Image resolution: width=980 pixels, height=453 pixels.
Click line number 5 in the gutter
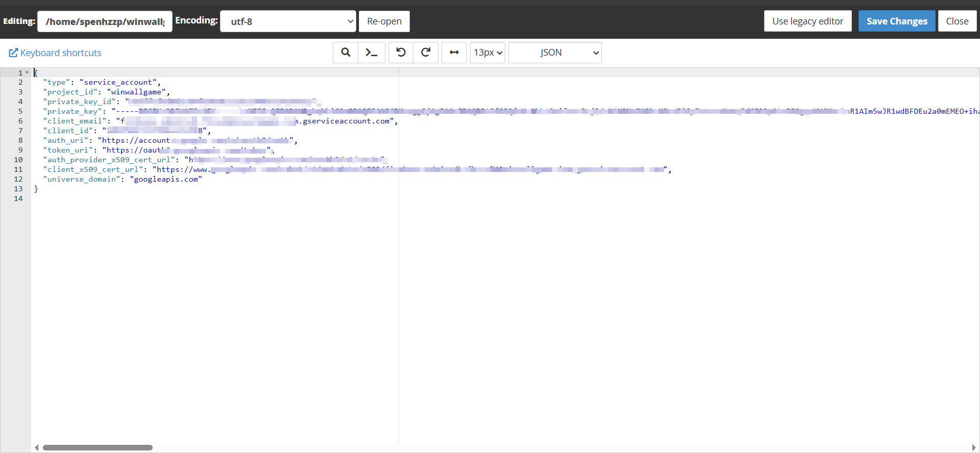pos(20,111)
